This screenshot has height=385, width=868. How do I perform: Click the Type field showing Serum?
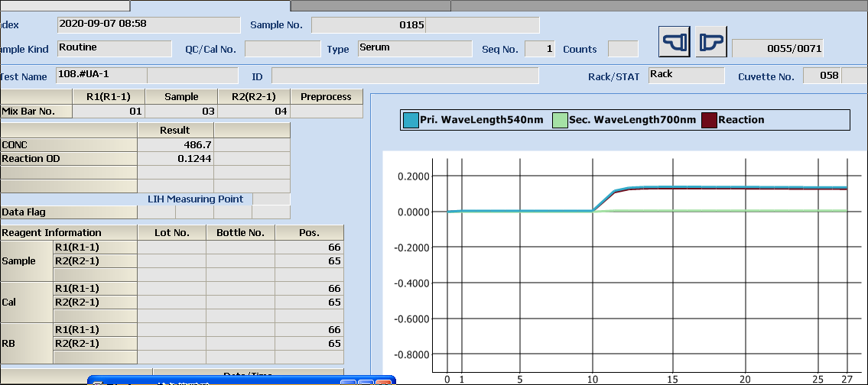point(414,48)
